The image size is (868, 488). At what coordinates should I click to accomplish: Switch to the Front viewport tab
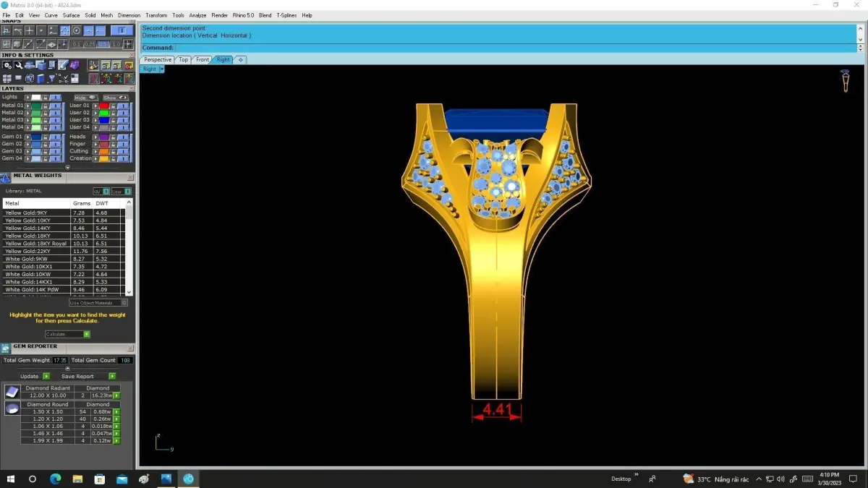(203, 60)
